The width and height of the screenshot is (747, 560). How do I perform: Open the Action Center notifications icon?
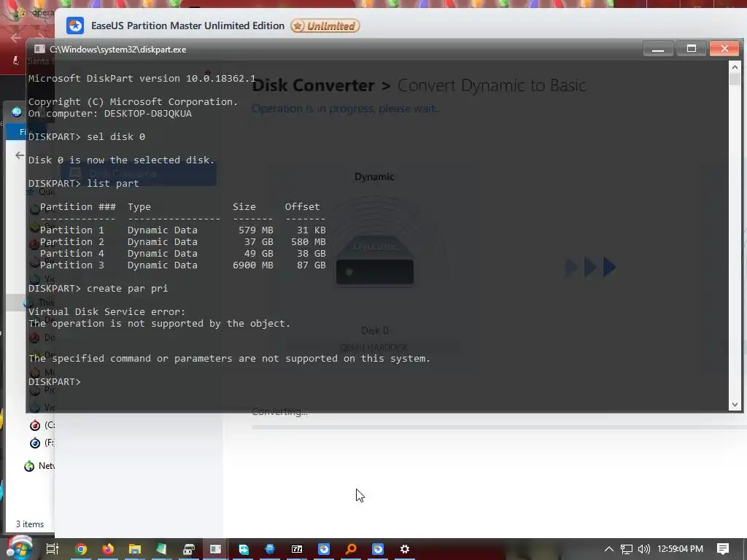(x=723, y=549)
